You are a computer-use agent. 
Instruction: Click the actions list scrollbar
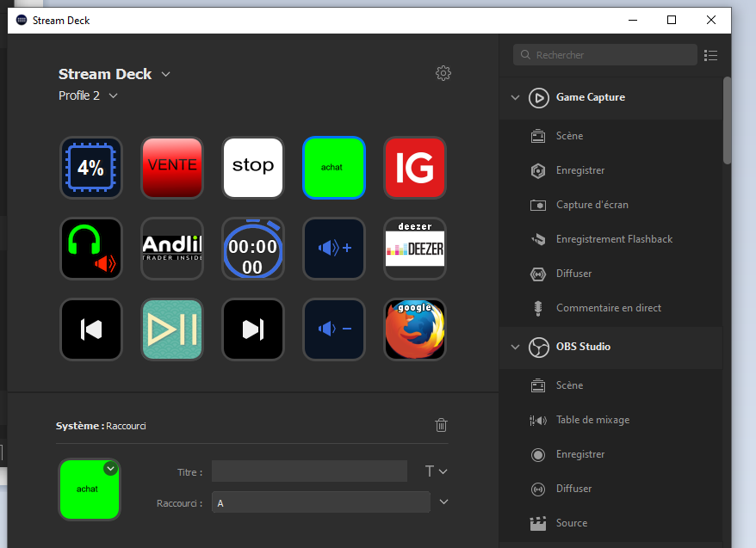pos(727,120)
